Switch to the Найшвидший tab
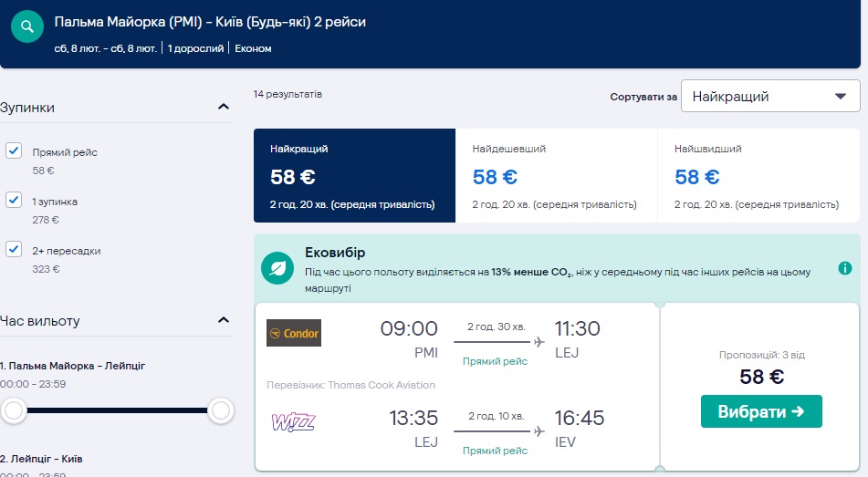868x477 pixels. coord(758,175)
